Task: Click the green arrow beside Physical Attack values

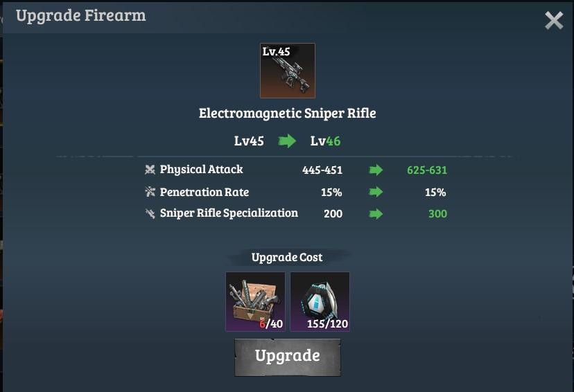Action: pyautogui.click(x=376, y=170)
